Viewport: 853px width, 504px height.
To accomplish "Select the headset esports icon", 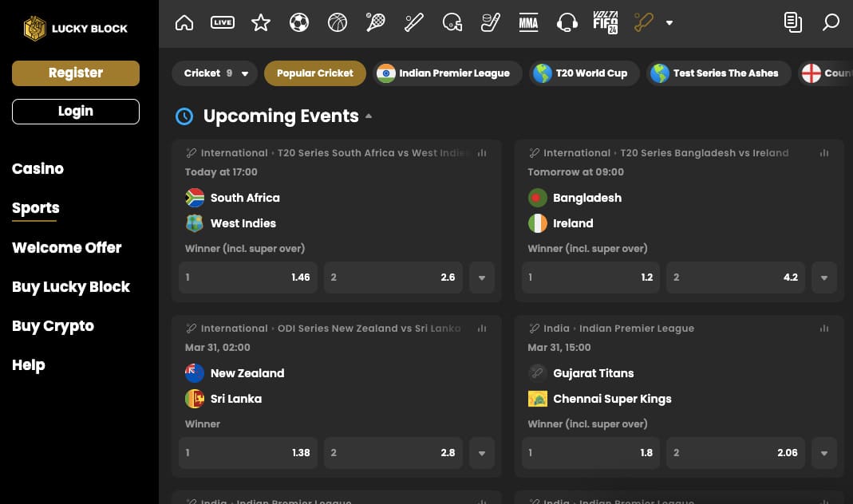I will click(x=567, y=23).
